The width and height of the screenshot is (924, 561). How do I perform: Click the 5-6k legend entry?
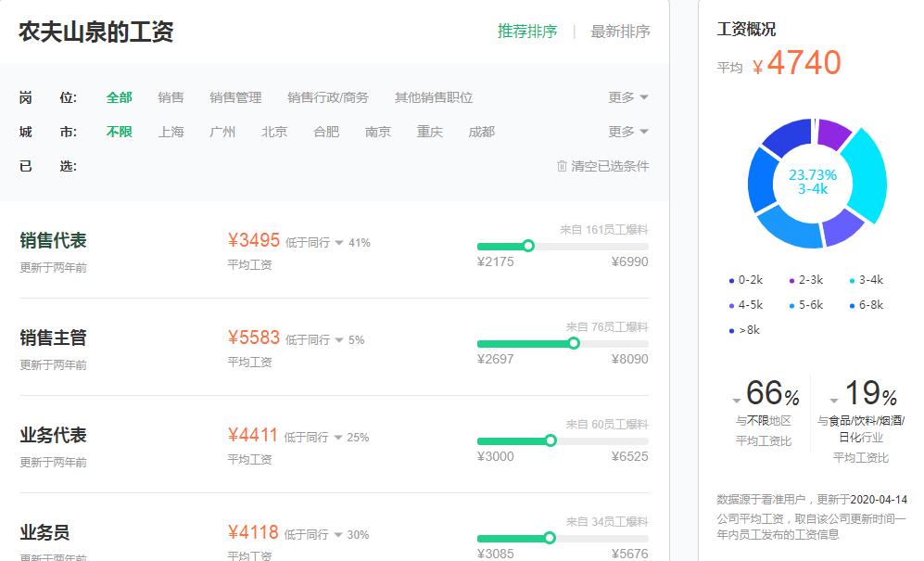pyautogui.click(x=806, y=305)
